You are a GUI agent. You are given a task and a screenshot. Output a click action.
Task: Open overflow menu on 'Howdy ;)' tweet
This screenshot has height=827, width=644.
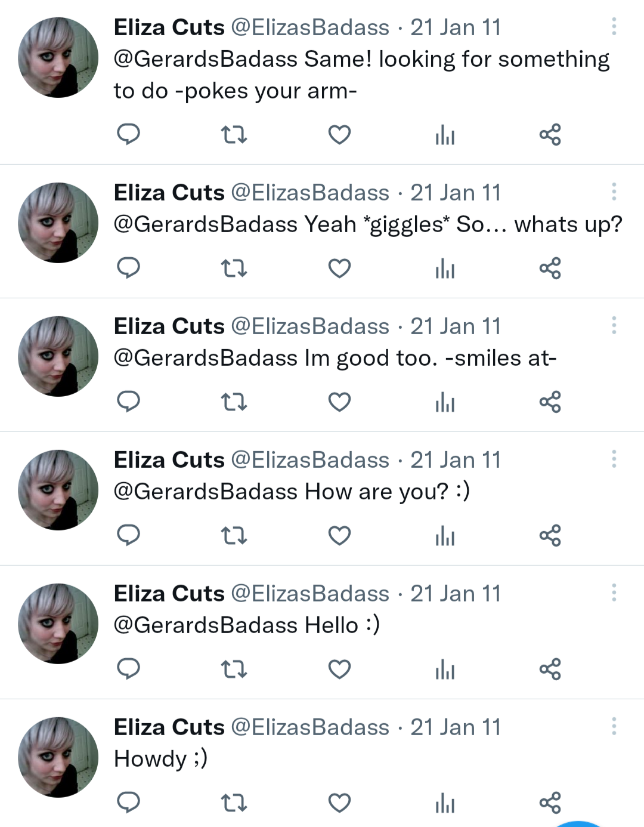click(x=614, y=727)
